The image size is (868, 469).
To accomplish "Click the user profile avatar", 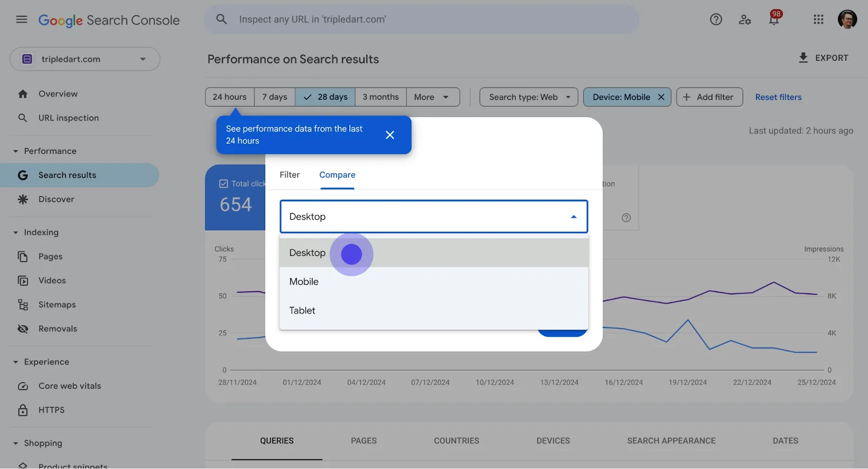I will 847,20.
